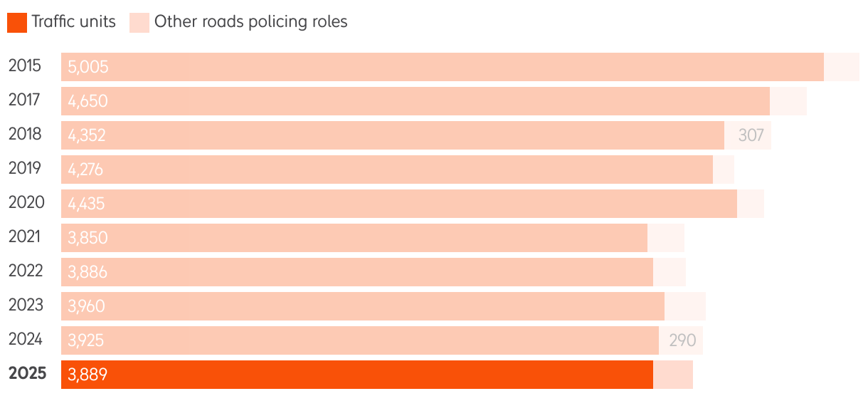Click the 2017 bar labeled 4,650
868x396 pixels.
tap(416, 101)
